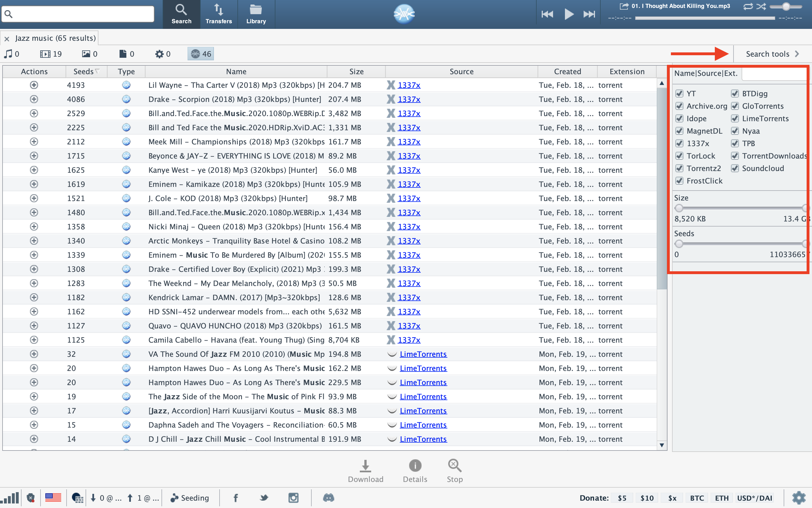This screenshot has width=812, height=508.
Task: Uncheck the Soundcloud source checkbox
Action: [735, 168]
